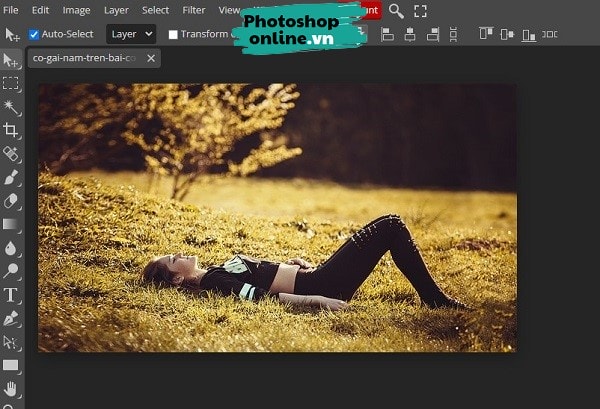
Task: Switch to the Eraser tool
Action: pyautogui.click(x=11, y=200)
